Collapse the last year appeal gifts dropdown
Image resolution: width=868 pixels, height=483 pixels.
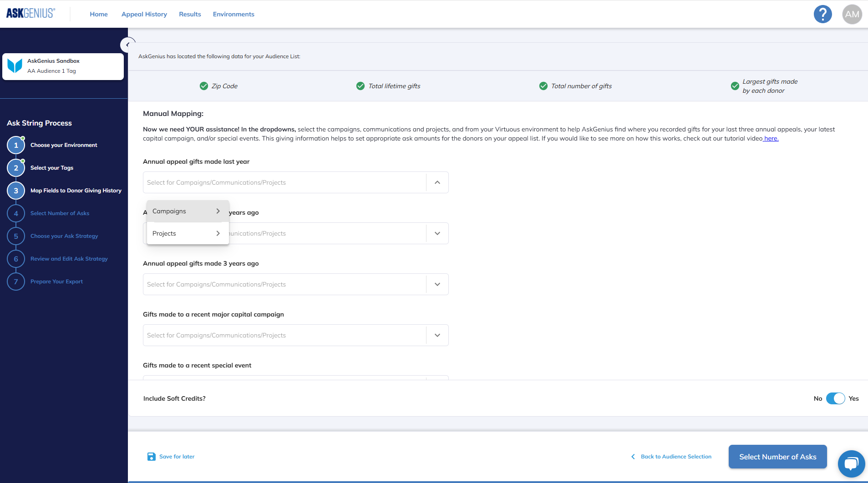tap(437, 182)
